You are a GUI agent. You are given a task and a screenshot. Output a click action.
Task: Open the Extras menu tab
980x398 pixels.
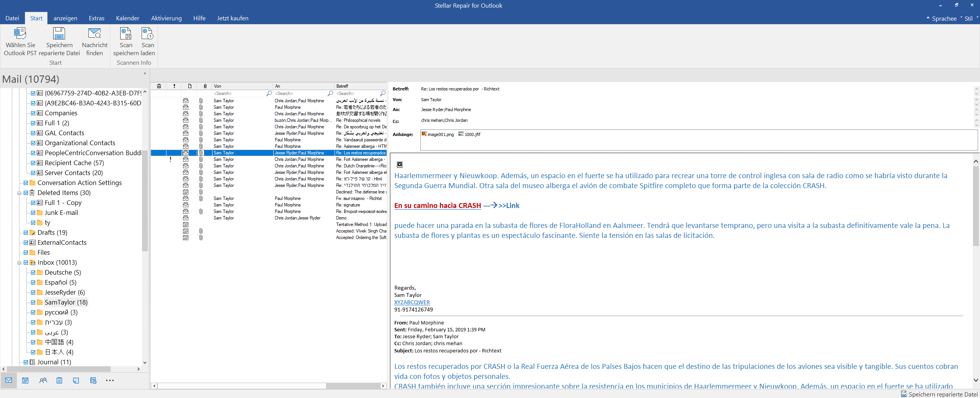[x=96, y=18]
